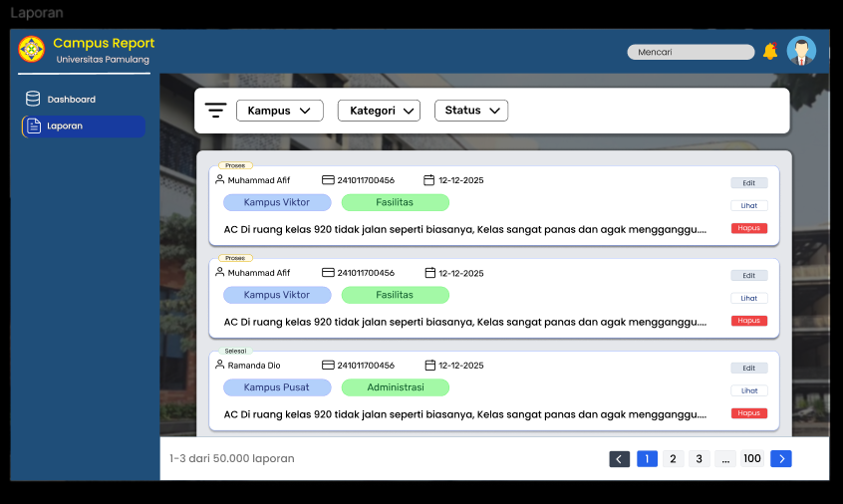Go to previous page arrow

coord(620,459)
